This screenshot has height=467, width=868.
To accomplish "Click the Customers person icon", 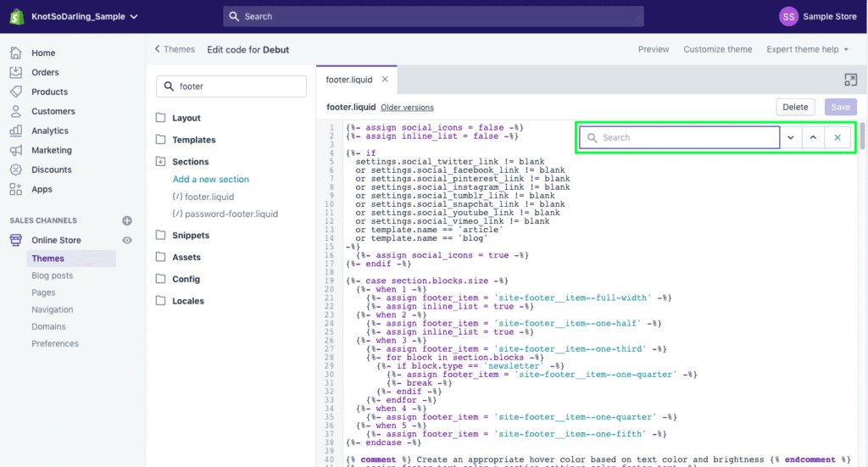I will point(15,111).
